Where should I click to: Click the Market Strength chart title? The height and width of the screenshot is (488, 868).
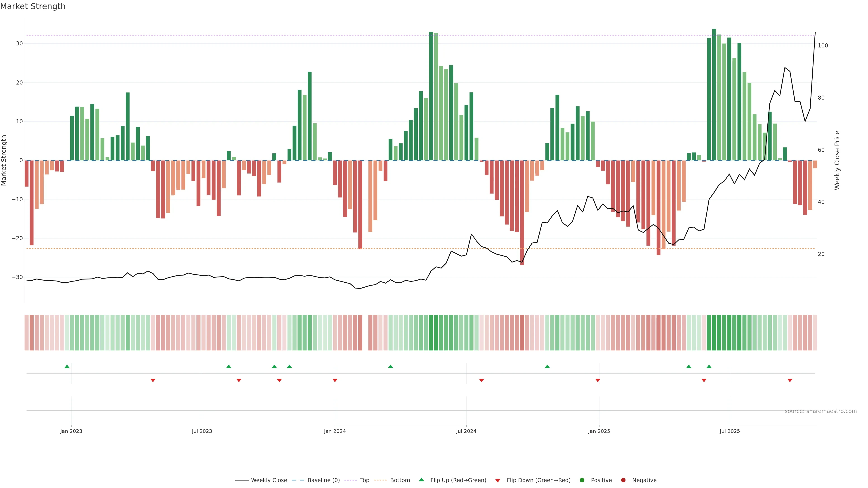pyautogui.click(x=33, y=6)
